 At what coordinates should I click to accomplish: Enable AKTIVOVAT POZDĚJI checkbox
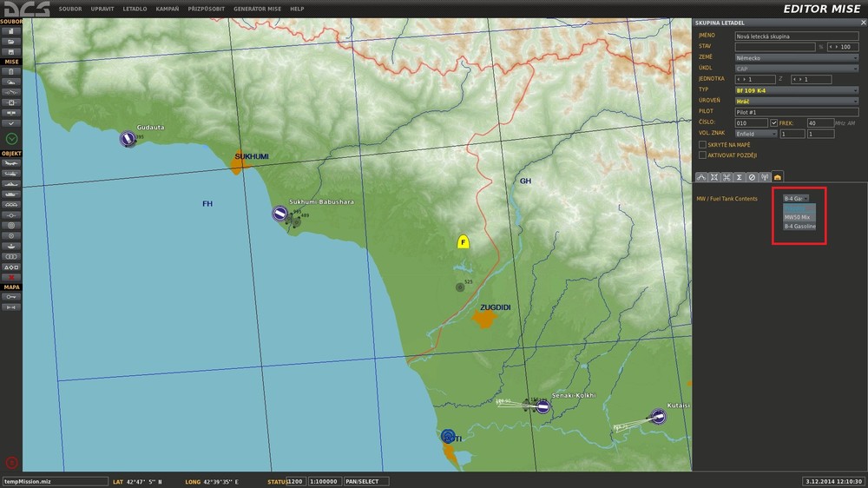pos(702,155)
